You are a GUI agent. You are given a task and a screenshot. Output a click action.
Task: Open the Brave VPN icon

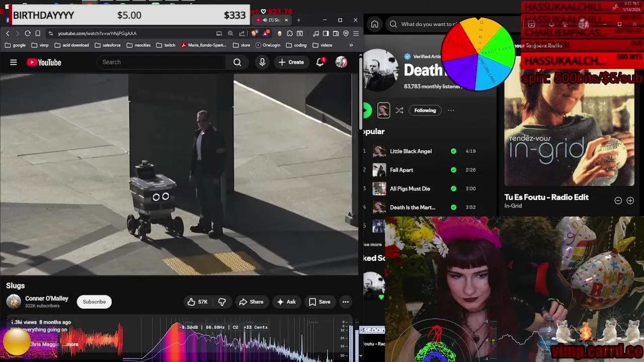(x=346, y=33)
